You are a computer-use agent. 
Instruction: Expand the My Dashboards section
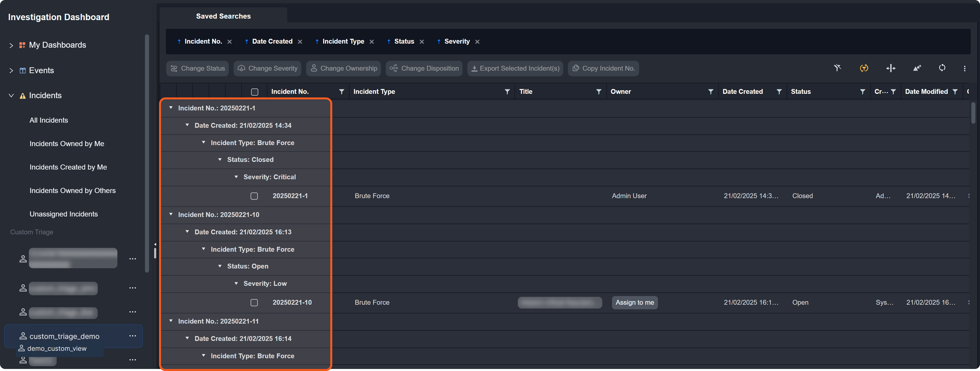[11, 45]
